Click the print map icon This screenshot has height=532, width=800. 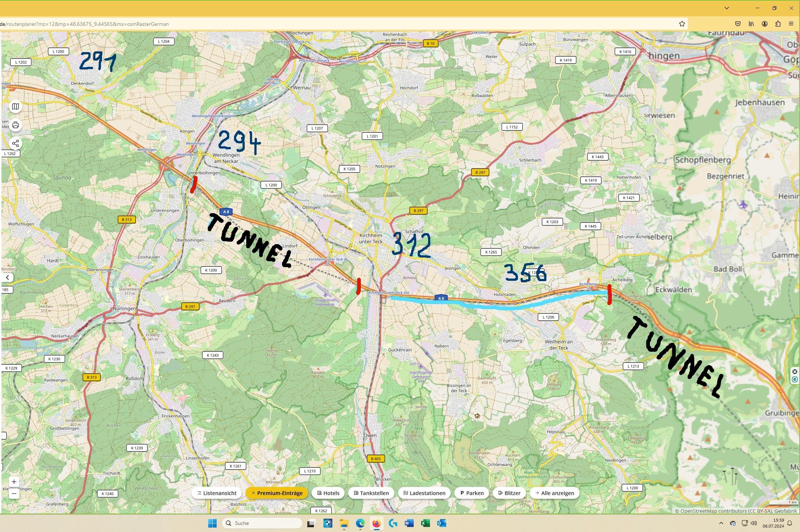tap(15, 125)
